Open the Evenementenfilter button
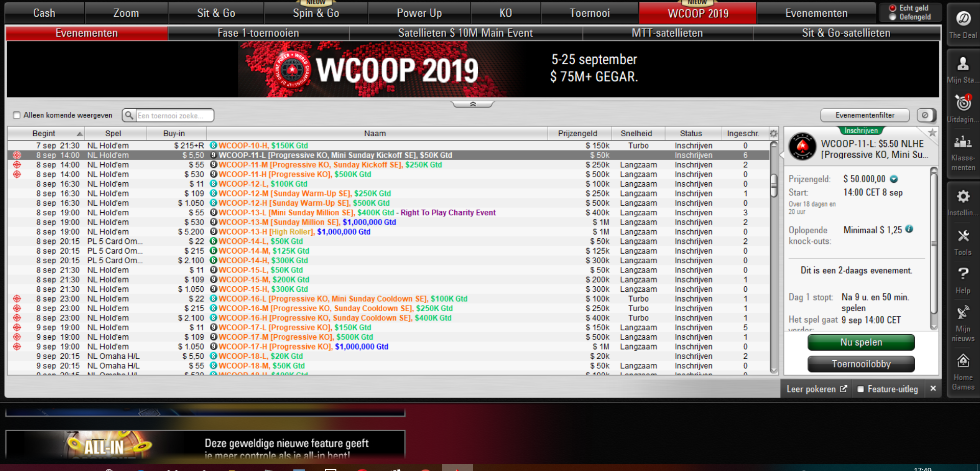The width and height of the screenshot is (980, 471). click(865, 115)
